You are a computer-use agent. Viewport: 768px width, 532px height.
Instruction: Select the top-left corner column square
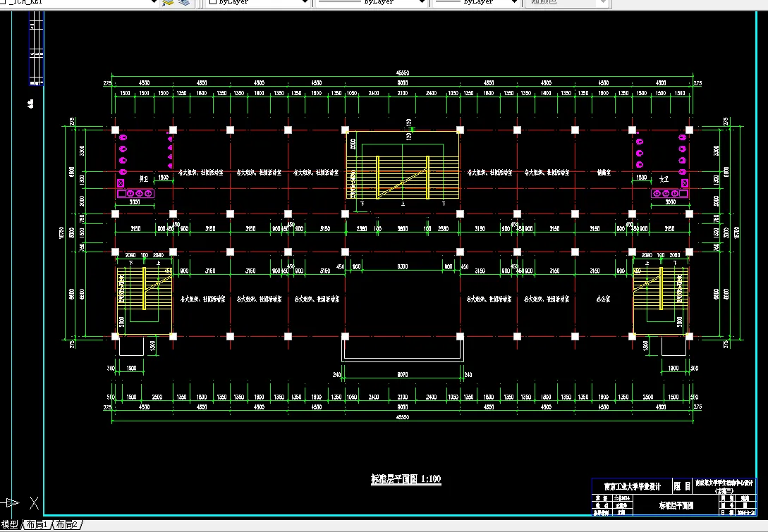pos(115,130)
